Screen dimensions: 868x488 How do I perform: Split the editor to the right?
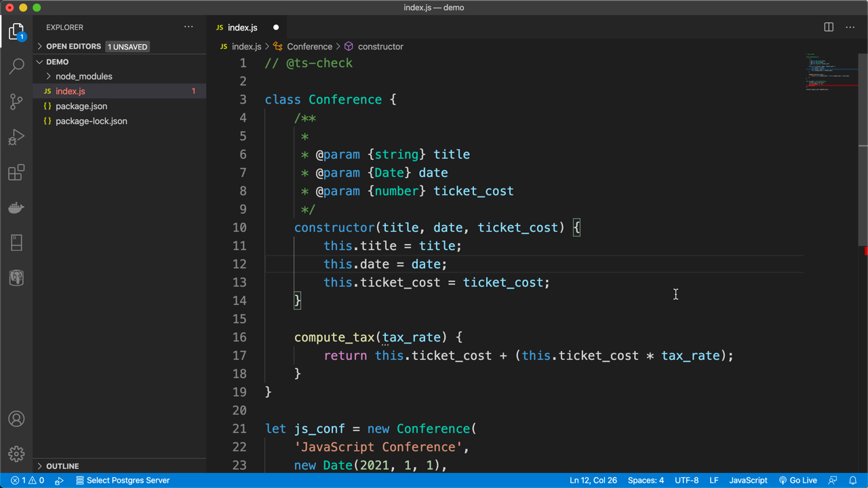(829, 27)
